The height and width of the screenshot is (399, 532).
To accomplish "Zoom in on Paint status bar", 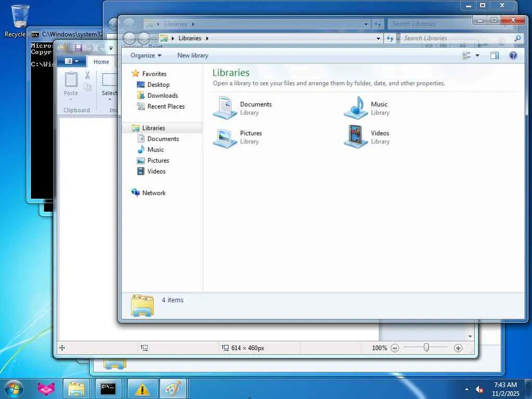I will click(458, 348).
